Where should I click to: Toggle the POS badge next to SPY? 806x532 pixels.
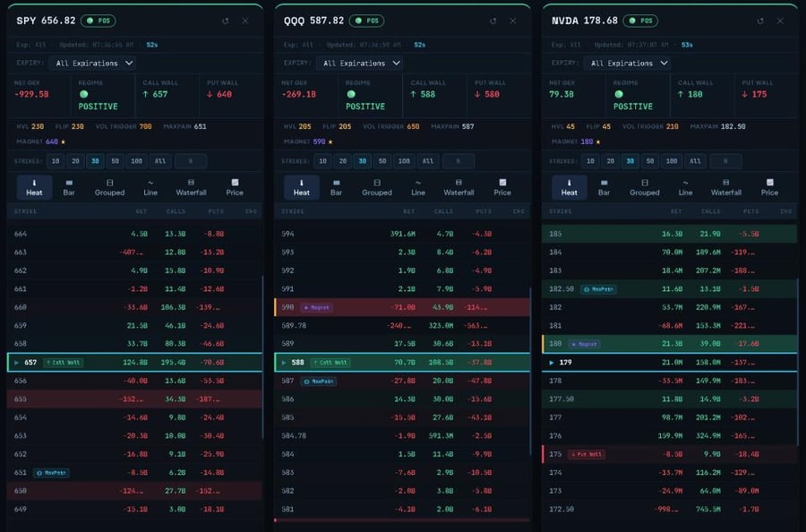(x=99, y=21)
